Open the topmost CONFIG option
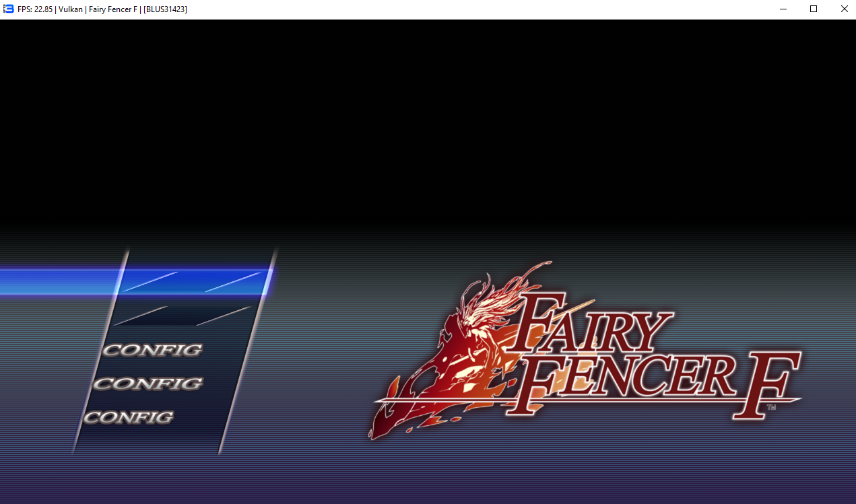The height and width of the screenshot is (504, 856). click(x=152, y=350)
